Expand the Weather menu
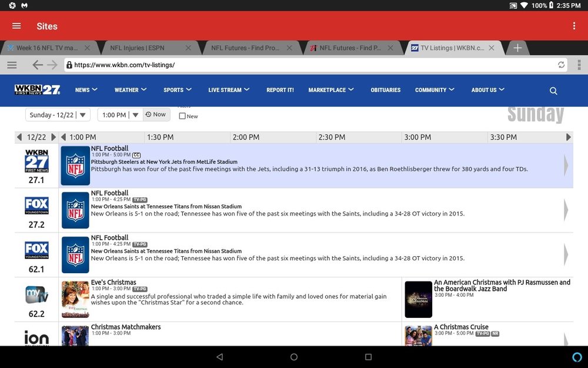 click(130, 89)
